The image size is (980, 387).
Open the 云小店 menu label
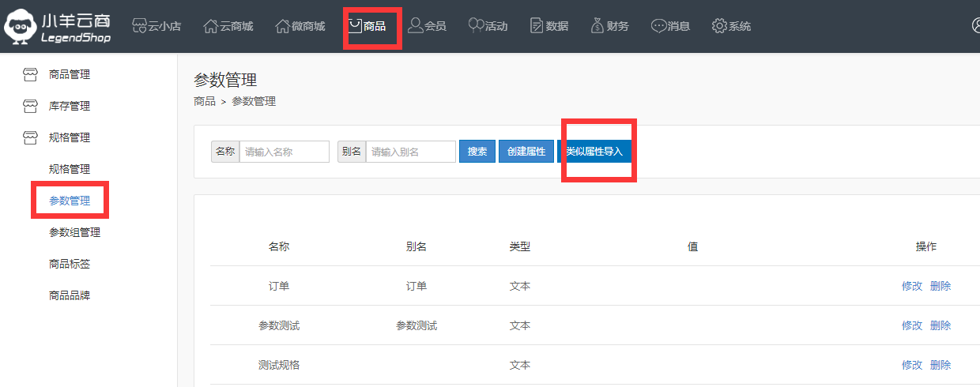pos(164,27)
